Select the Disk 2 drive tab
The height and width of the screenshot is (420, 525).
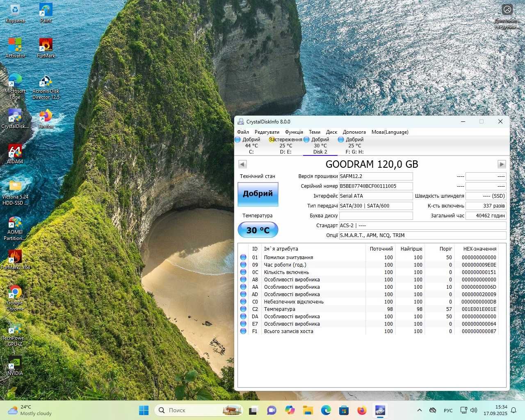coord(320,146)
